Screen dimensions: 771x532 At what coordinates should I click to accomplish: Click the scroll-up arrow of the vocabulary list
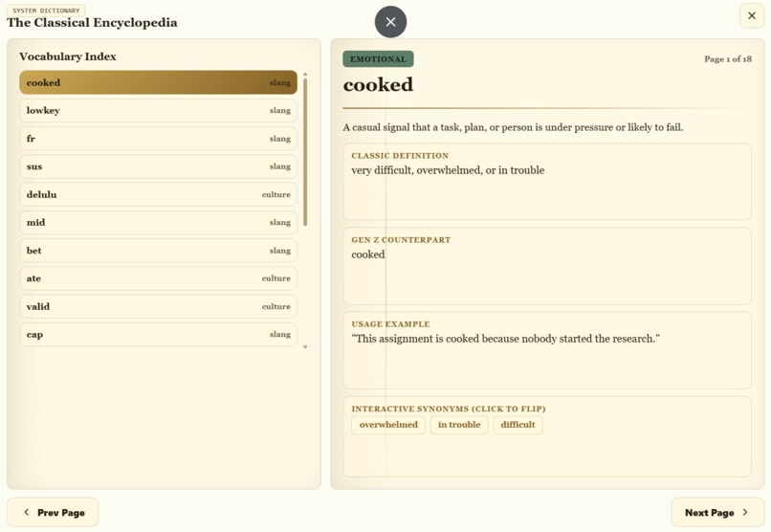305,75
